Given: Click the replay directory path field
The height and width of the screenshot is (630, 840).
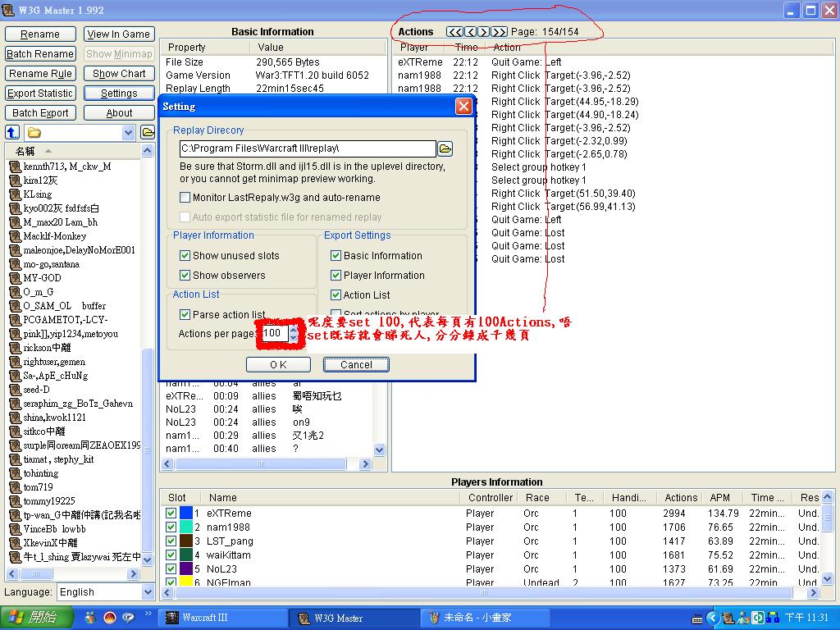Looking at the screenshot, I should (308, 148).
